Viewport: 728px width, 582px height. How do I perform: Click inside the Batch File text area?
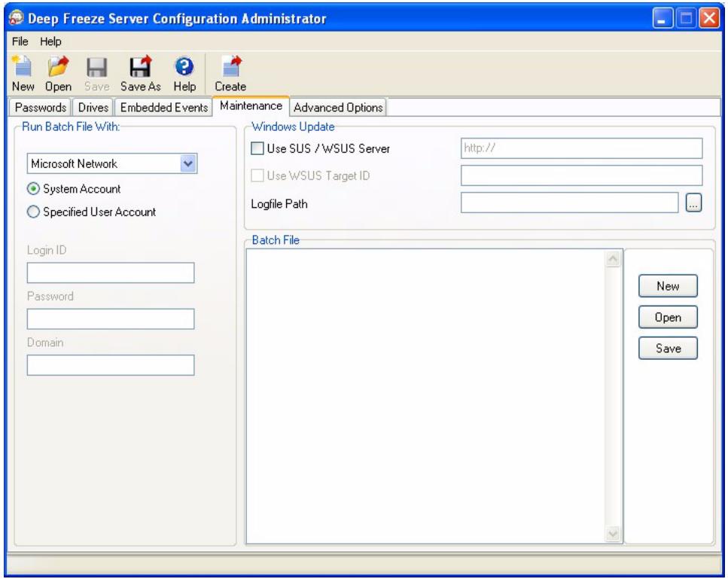[x=425, y=396]
